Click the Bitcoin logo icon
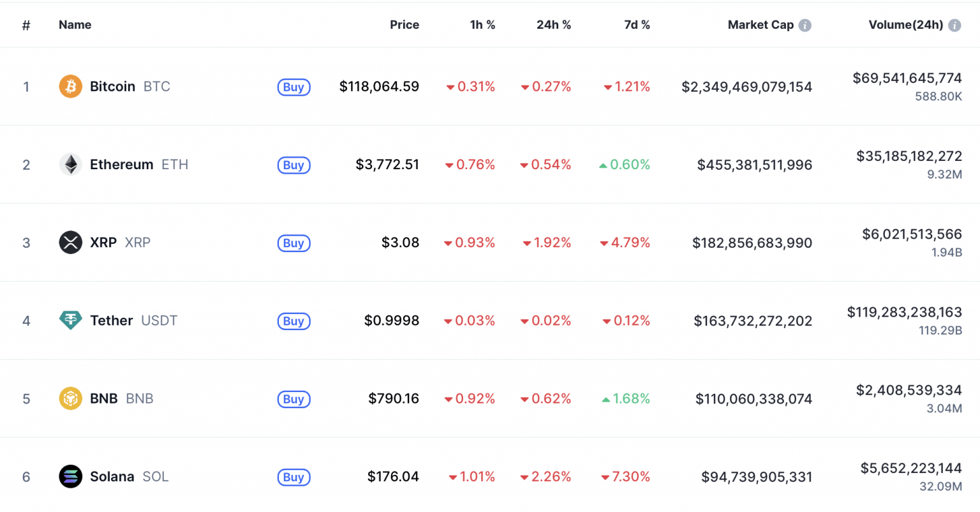Viewport: 980px width, 512px height. pos(70,86)
